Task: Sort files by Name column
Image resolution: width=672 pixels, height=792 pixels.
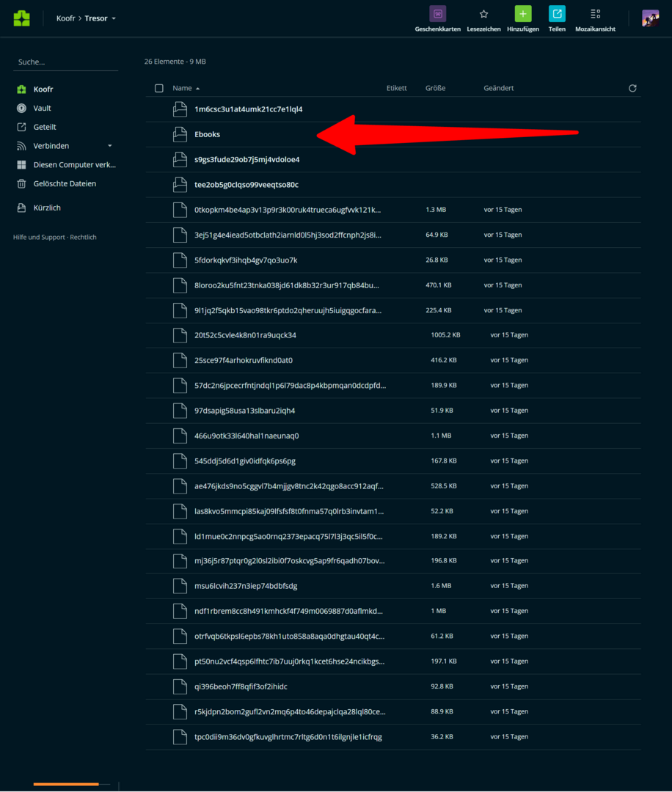Action: (x=182, y=88)
